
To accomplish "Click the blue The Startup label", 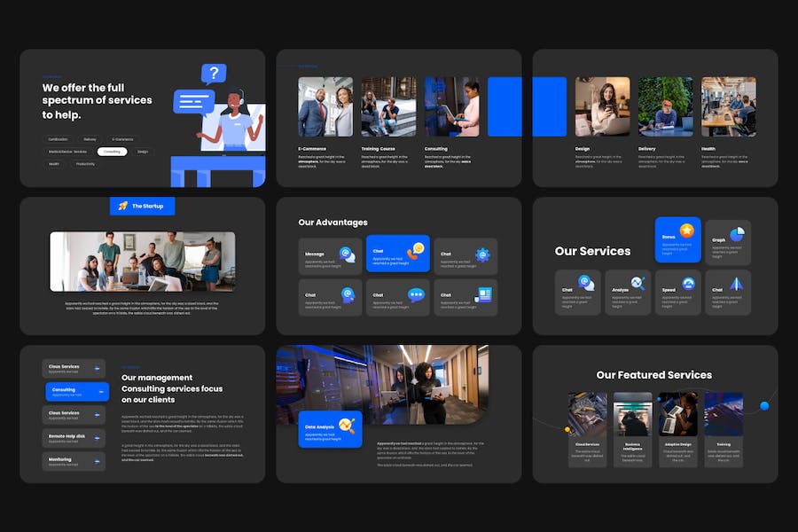I will pos(143,206).
